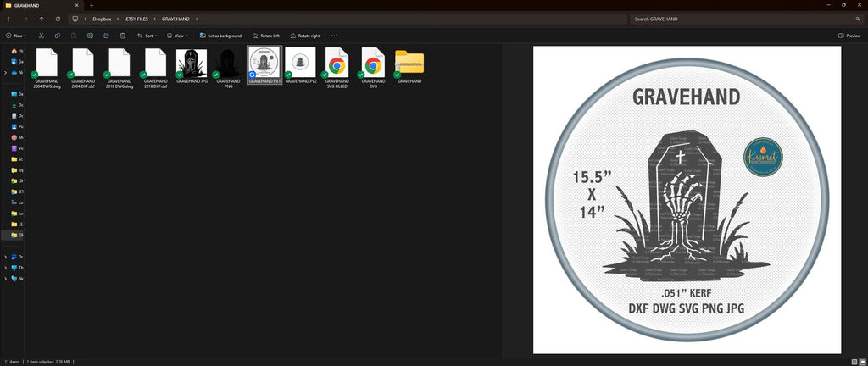Click the Search GRAVEHAND field

tap(746, 19)
